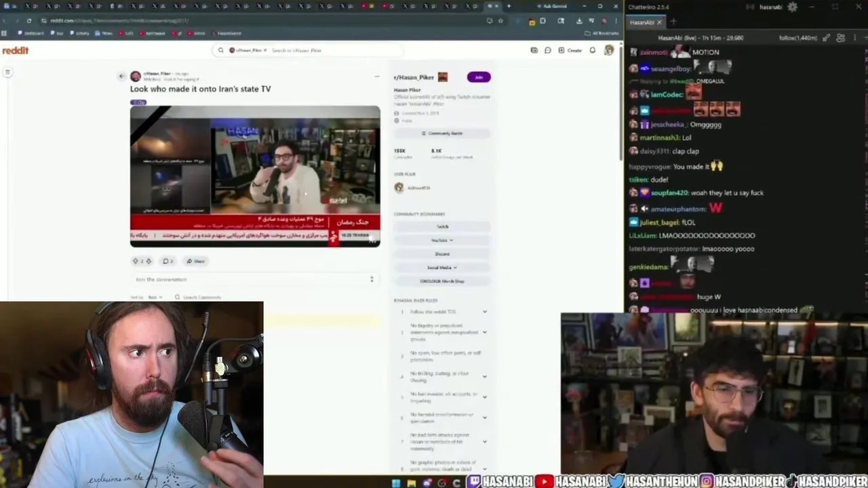Viewport: 868px width, 488px height.
Task: Open comments count button under the post
Action: point(167,261)
